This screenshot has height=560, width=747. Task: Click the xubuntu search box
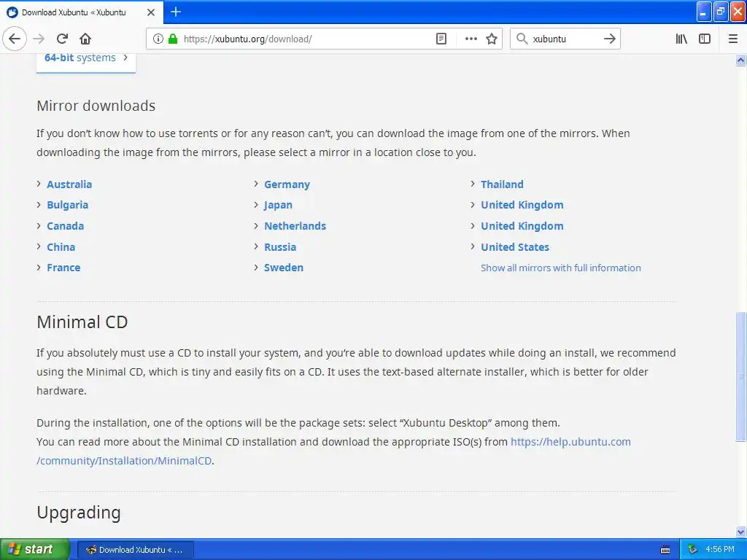pos(565,39)
